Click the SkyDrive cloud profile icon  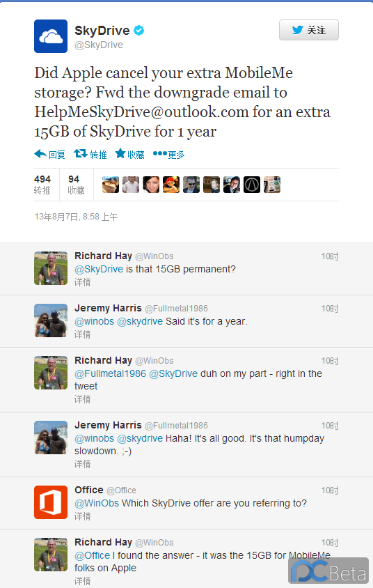51,36
